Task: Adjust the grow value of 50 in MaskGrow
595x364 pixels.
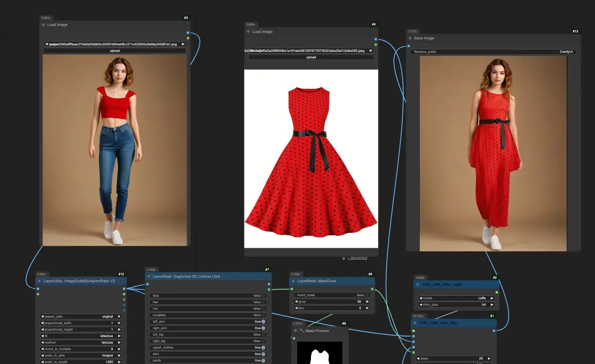Action: 331,301
